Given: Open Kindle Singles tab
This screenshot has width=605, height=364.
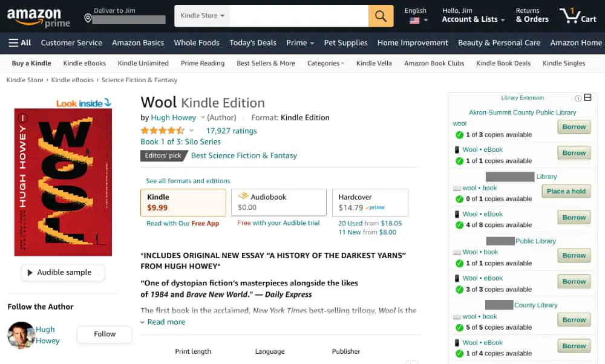Looking at the screenshot, I should [x=564, y=63].
